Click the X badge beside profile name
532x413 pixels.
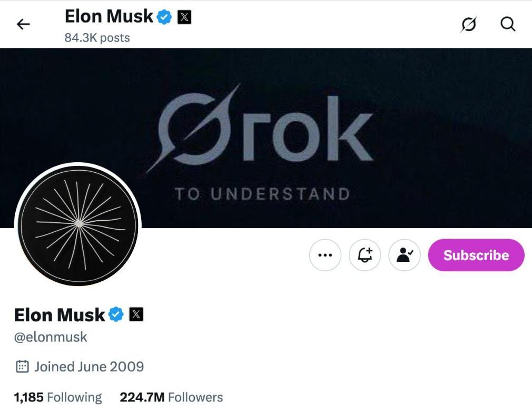coord(136,314)
